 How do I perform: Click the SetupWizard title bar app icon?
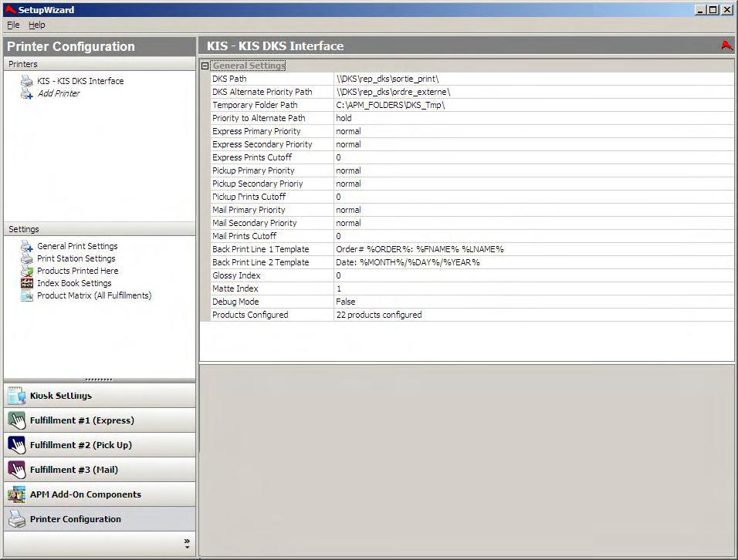pyautogui.click(x=10, y=9)
